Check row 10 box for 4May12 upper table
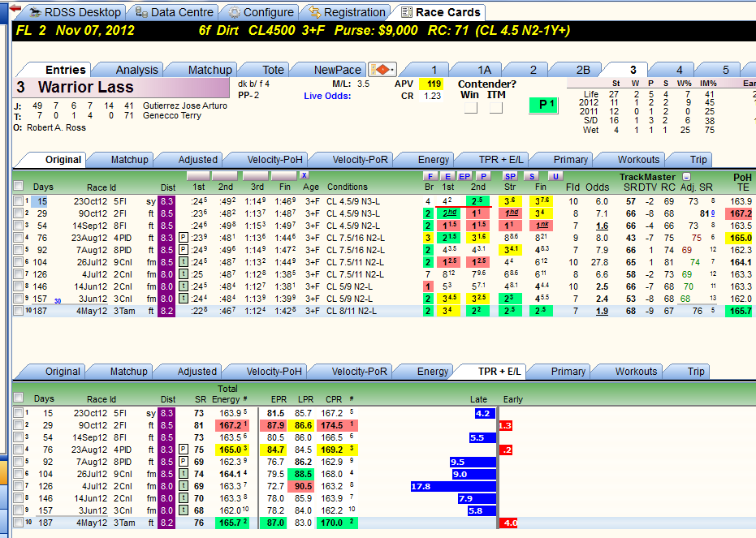The image size is (756, 538). click(x=19, y=311)
